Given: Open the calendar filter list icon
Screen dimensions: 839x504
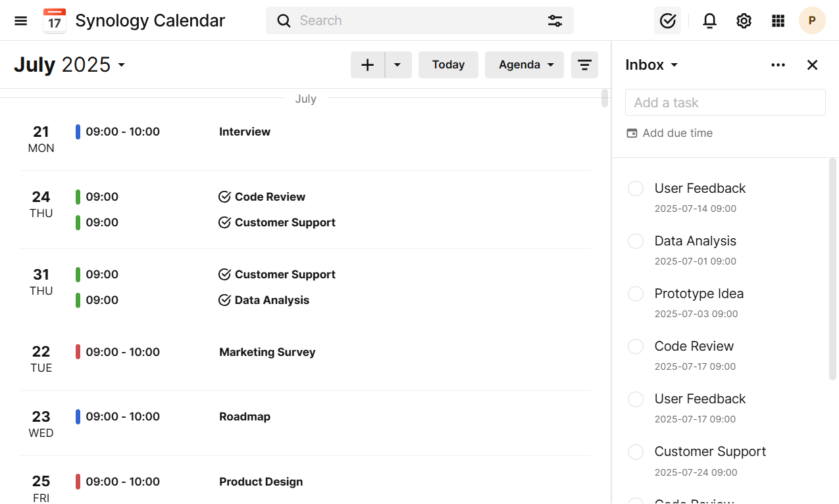Looking at the screenshot, I should click(x=584, y=64).
